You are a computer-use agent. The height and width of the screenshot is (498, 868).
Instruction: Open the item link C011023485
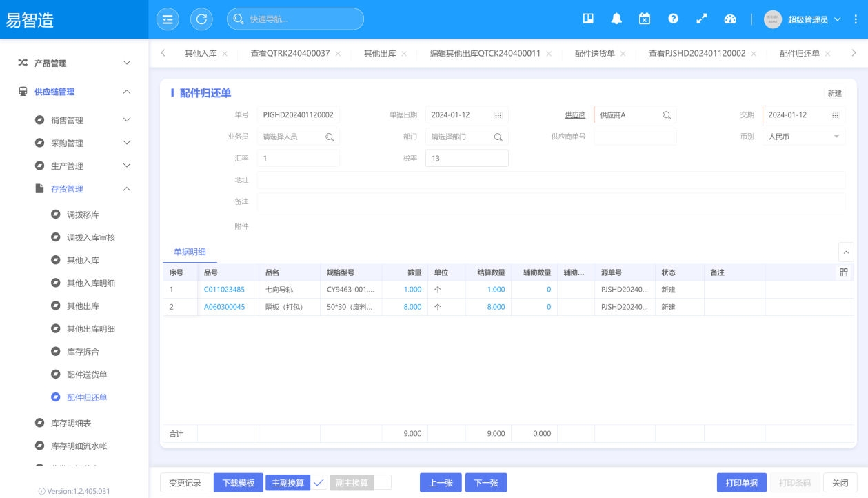pos(224,290)
